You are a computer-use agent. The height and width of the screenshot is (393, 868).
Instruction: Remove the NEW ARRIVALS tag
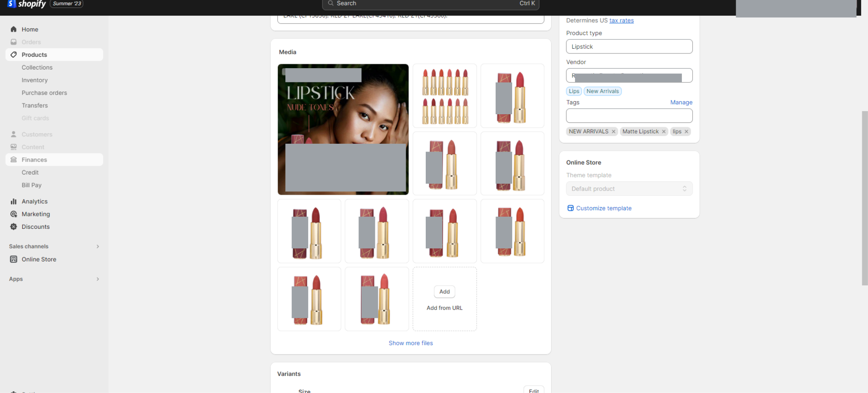click(614, 132)
